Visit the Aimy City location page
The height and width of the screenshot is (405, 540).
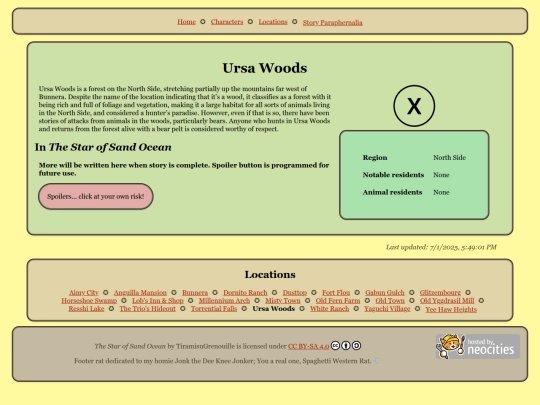84,292
